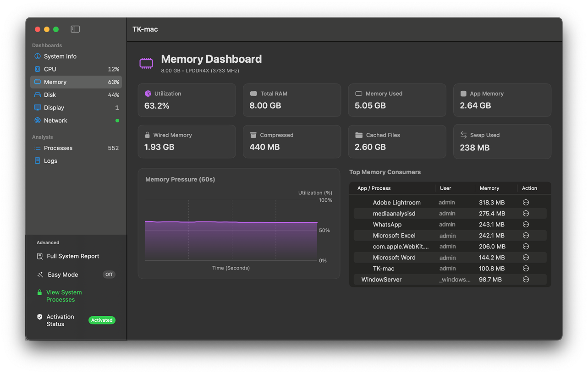Open the Disk dashboard
This screenshot has height=374, width=588.
point(50,94)
